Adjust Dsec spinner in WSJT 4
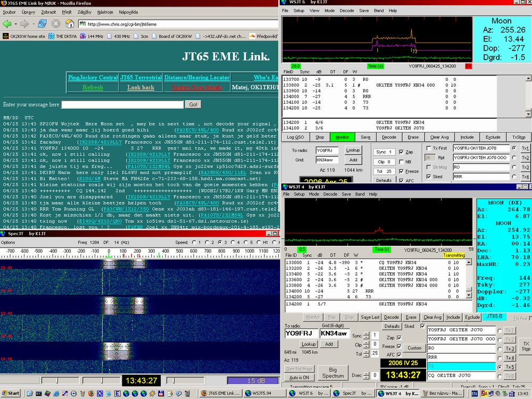Viewport: 532px width, 399px height. pyautogui.click(x=367, y=376)
